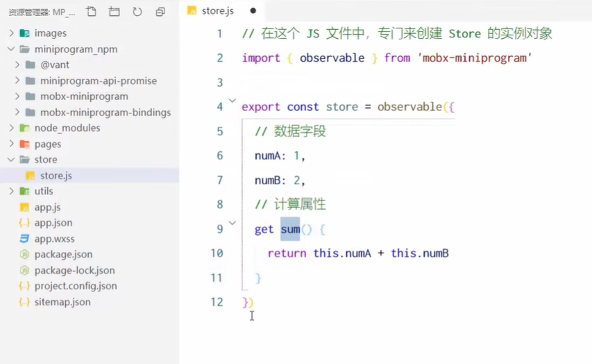The height and width of the screenshot is (364, 592).
Task: Click the @vant folder icon
Action: [31, 65]
